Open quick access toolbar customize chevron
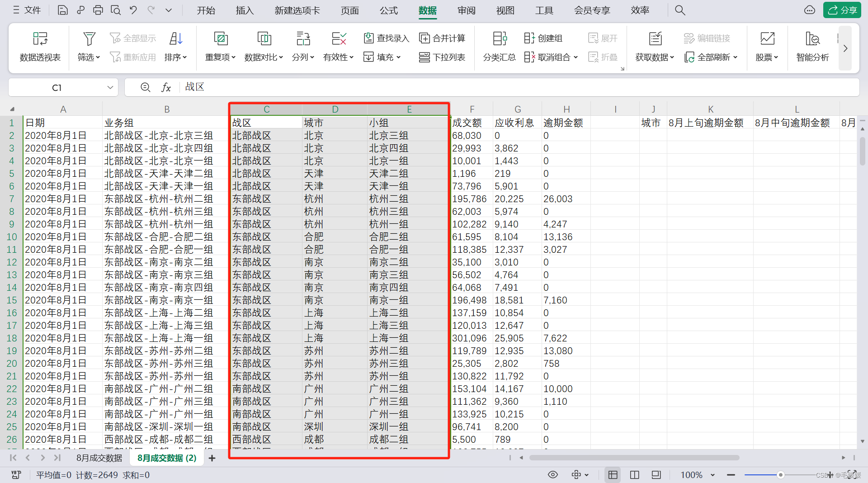This screenshot has width=868, height=483. pos(168,10)
